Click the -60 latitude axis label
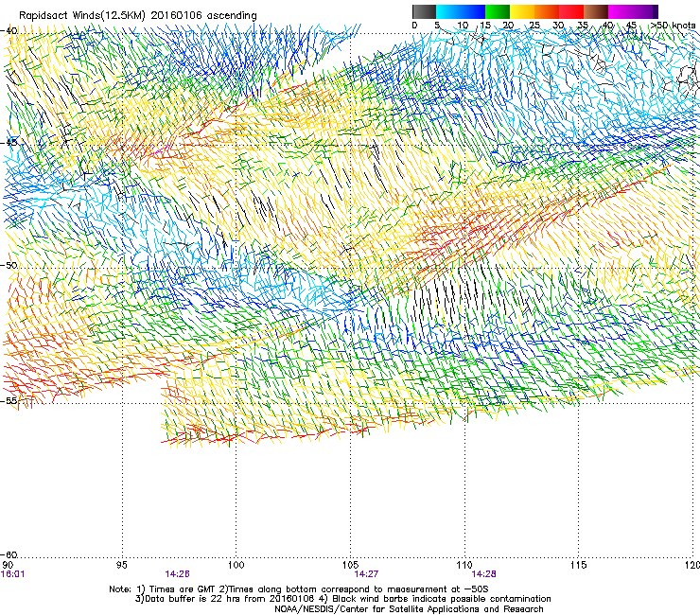Screen dimensions: 700x615 click(9, 555)
